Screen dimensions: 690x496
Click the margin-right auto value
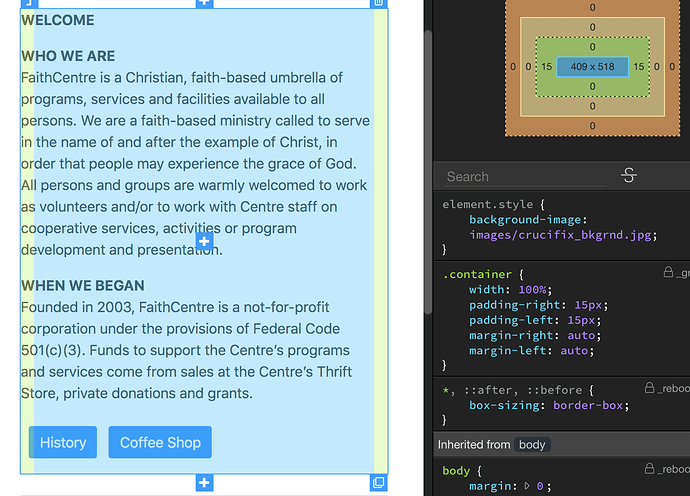coord(581,336)
